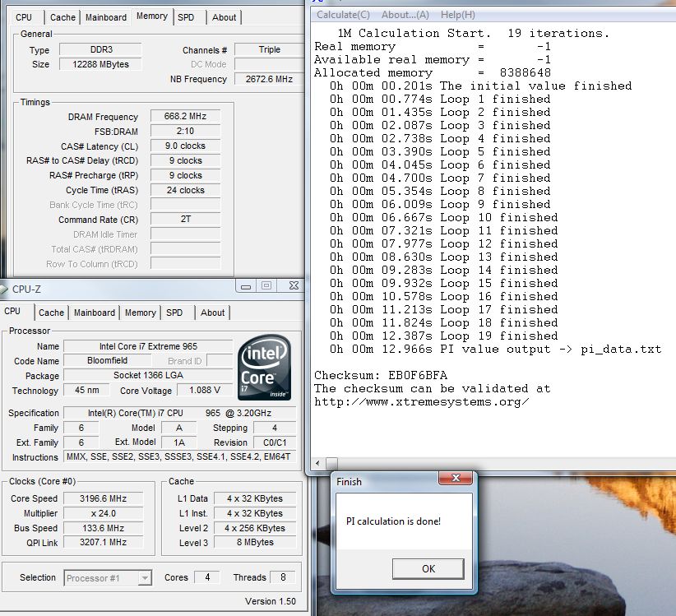Click the Allocated memory 8388648 line

click(x=432, y=72)
